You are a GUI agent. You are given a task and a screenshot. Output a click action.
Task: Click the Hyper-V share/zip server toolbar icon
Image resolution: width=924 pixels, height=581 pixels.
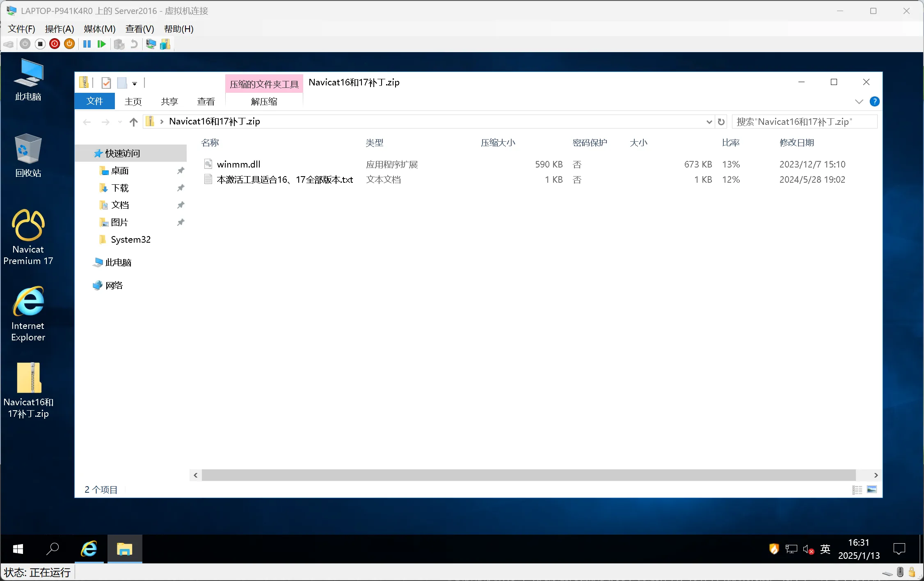pyautogui.click(x=165, y=44)
